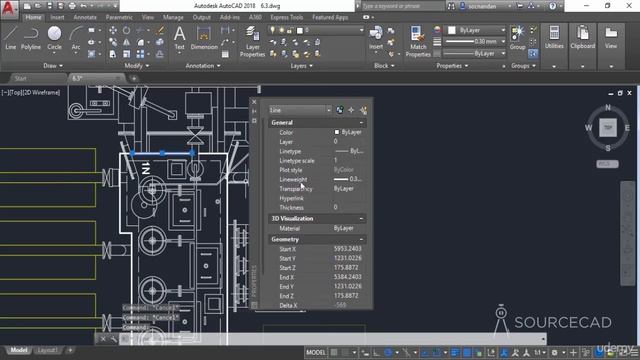Switch to the Start file tab

pos(20,78)
